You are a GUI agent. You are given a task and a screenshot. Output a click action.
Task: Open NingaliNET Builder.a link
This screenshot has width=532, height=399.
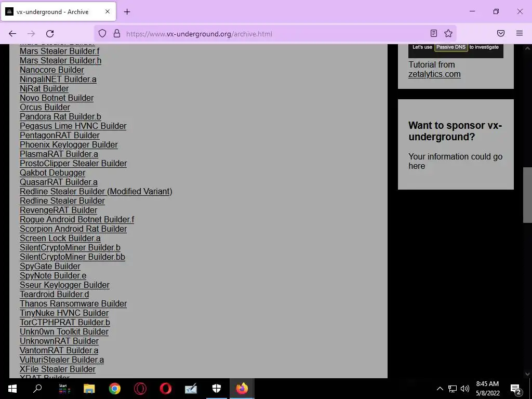(x=58, y=79)
